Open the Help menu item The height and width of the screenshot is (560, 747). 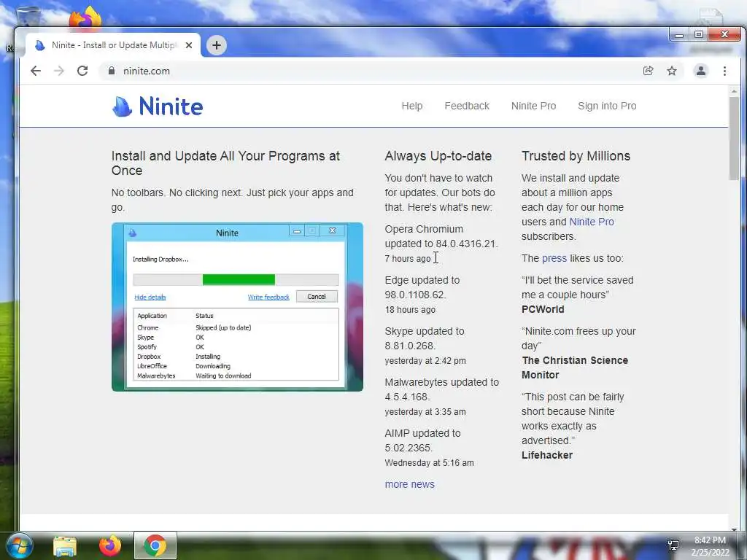411,106
